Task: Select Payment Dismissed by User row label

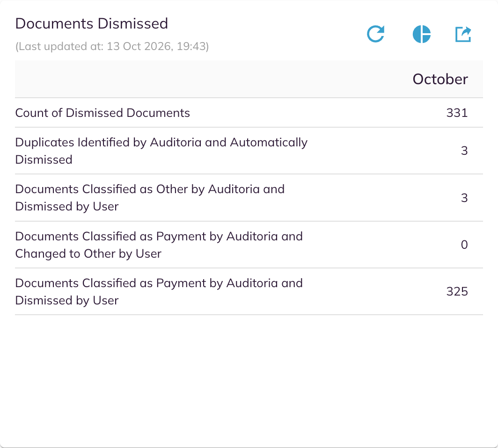Action: pyautogui.click(x=159, y=292)
